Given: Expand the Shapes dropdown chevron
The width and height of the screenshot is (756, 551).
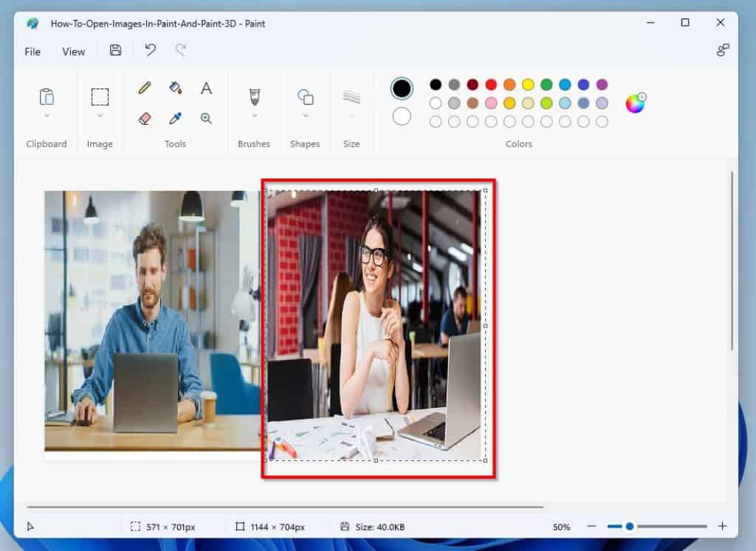Looking at the screenshot, I should click(x=305, y=116).
